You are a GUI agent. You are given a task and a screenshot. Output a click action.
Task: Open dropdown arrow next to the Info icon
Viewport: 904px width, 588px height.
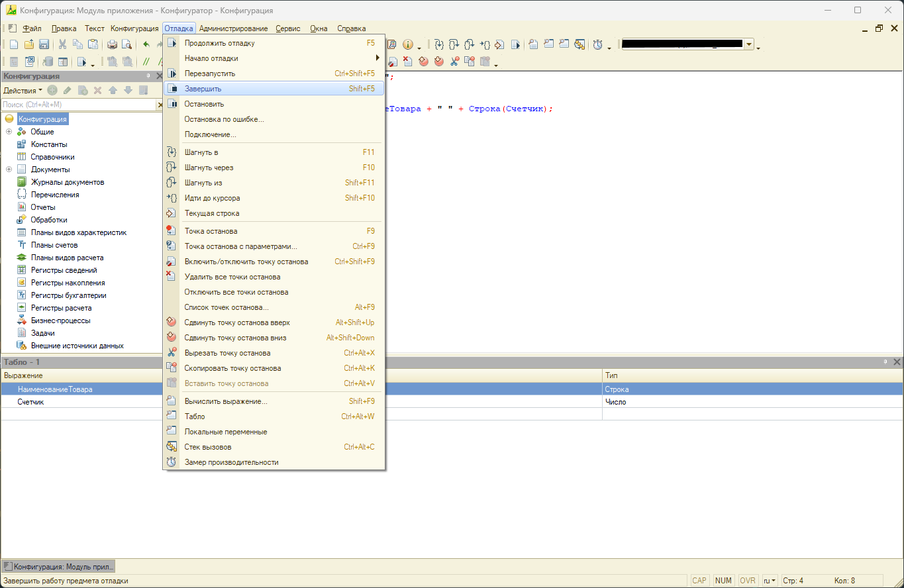tap(419, 48)
